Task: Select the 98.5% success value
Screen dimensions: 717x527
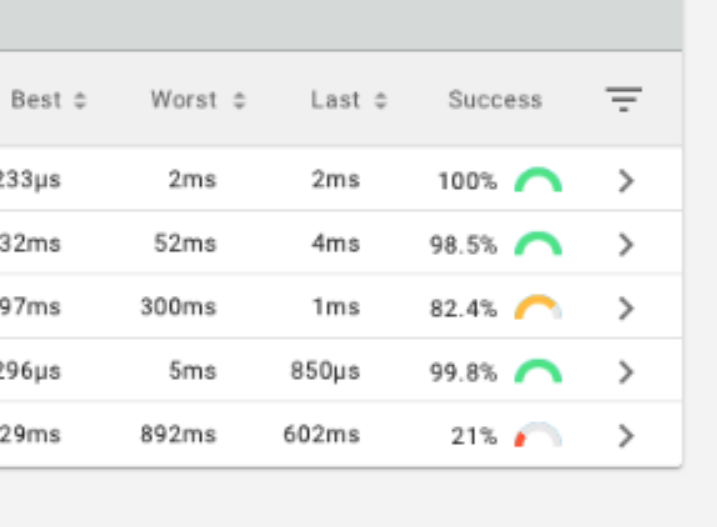Action: [x=463, y=245]
